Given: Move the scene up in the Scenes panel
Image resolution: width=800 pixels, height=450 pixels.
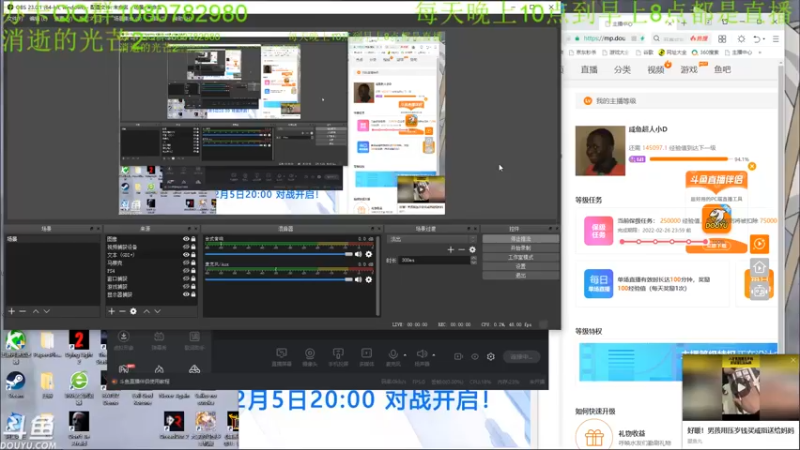Looking at the screenshot, I should pos(36,311).
